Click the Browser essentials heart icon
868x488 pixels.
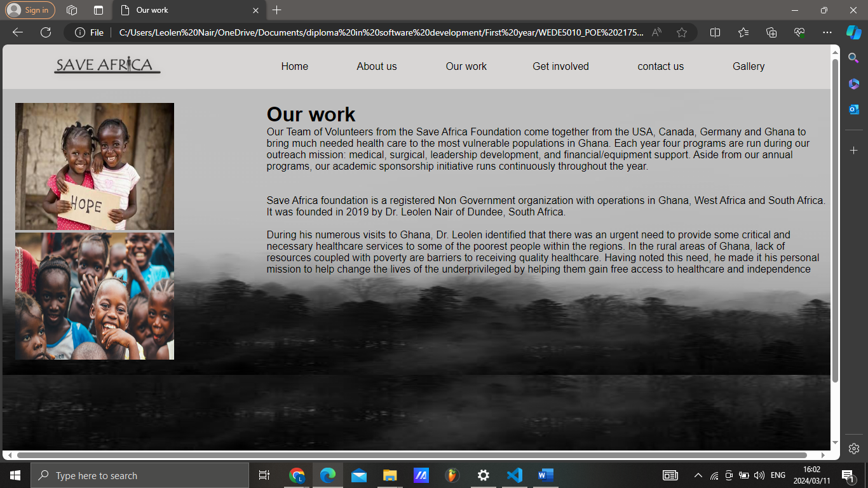(799, 32)
